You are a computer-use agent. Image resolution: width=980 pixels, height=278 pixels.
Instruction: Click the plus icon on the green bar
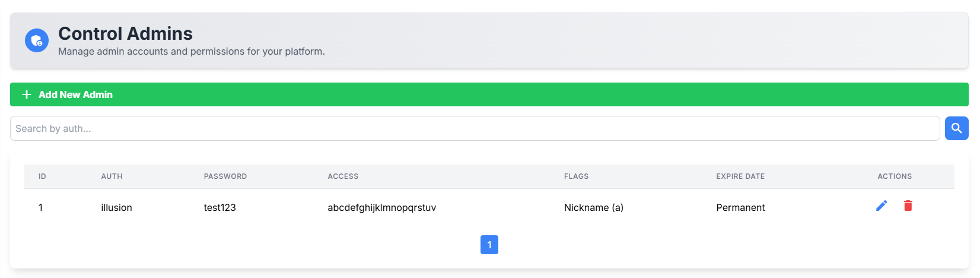[x=27, y=94]
